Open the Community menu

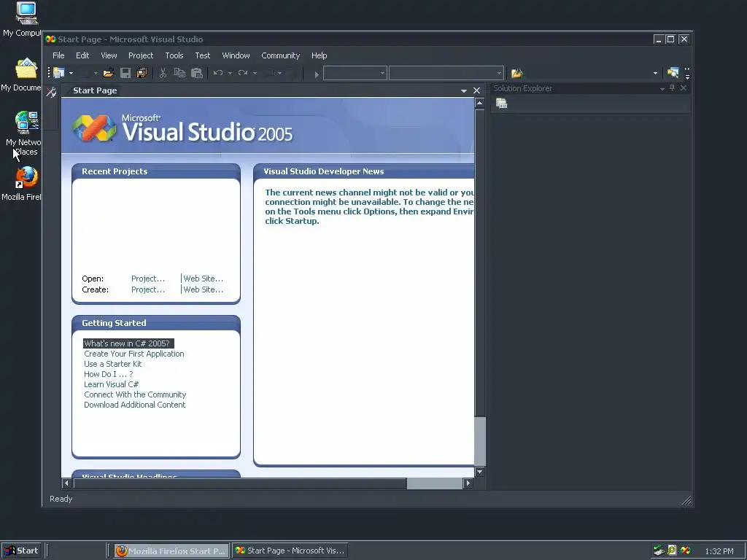coord(281,55)
